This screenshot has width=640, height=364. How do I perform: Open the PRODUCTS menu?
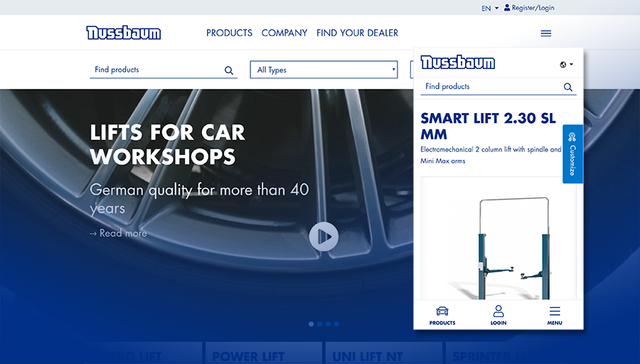pos(229,33)
